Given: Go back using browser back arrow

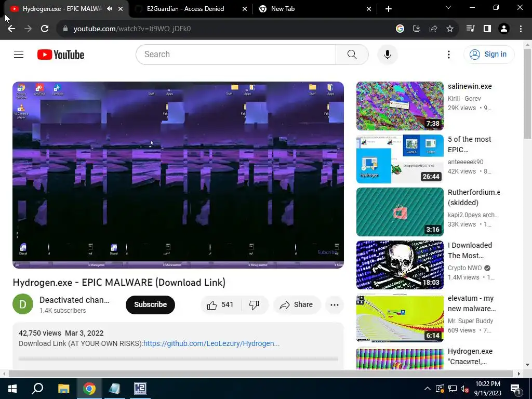Looking at the screenshot, I should coord(11,29).
